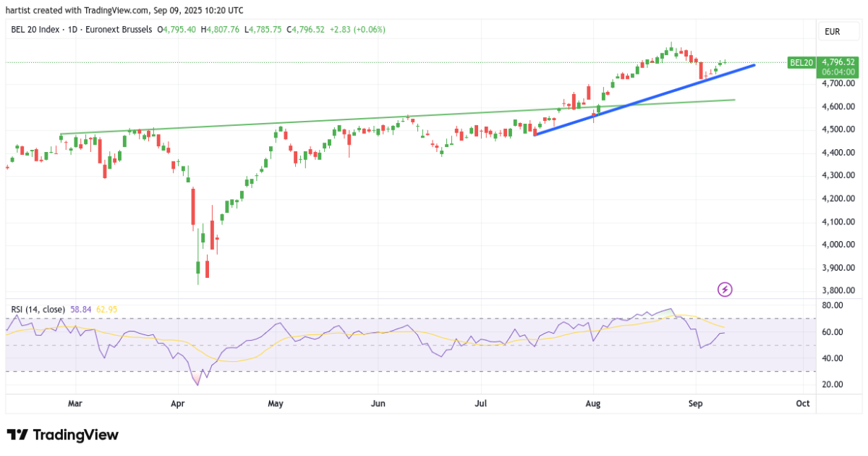
Task: Expand the RSI value 58.84 readout
Action: tap(82, 308)
